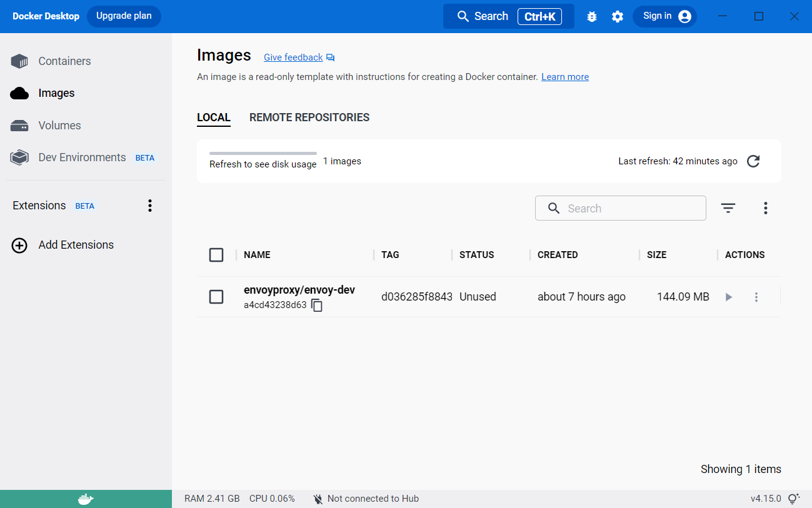Click the Unused status text

(x=478, y=297)
